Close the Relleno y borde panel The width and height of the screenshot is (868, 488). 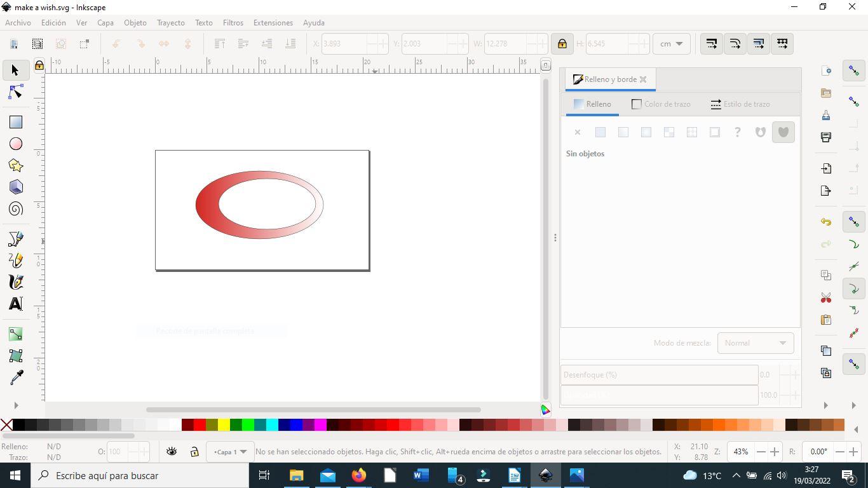[643, 79]
